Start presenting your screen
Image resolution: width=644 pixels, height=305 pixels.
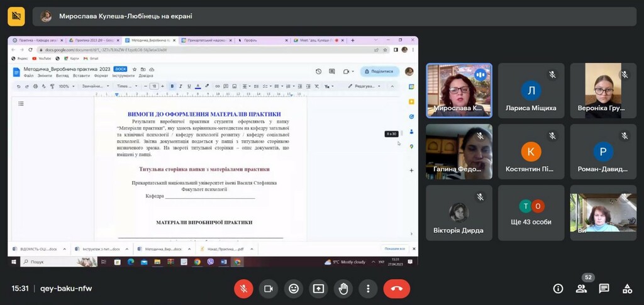318,289
